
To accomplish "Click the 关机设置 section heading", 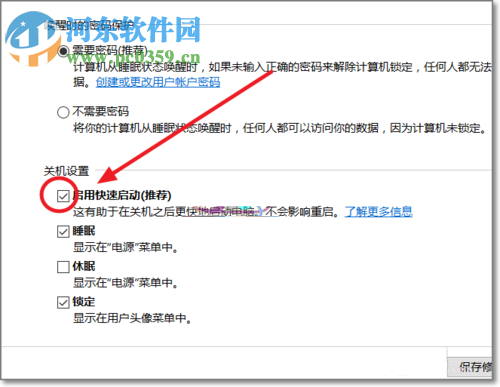I will pyautogui.click(x=66, y=171).
